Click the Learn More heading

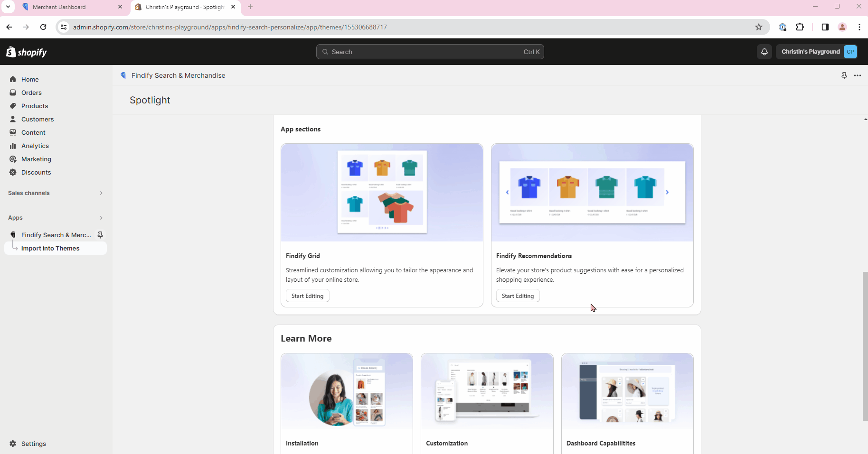pos(306,338)
